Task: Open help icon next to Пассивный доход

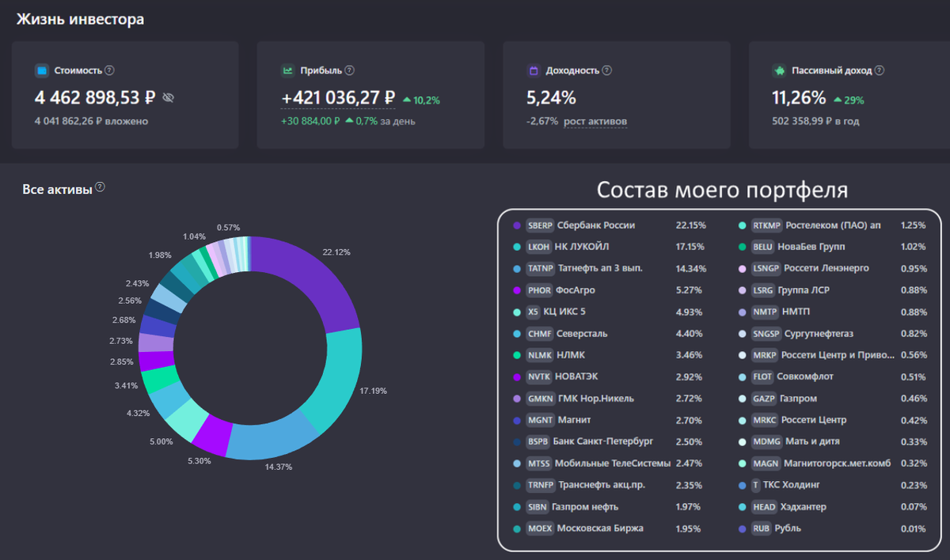Action: pyautogui.click(x=880, y=70)
